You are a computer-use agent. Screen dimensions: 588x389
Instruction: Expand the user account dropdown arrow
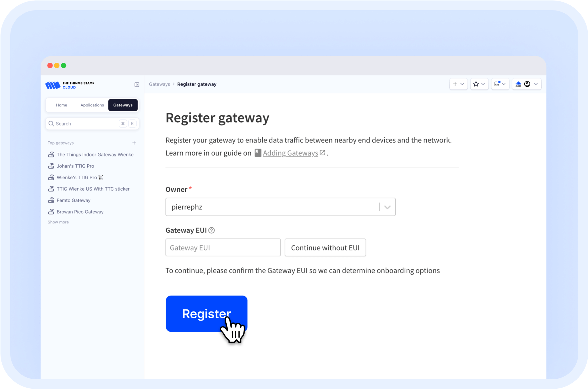pos(536,84)
